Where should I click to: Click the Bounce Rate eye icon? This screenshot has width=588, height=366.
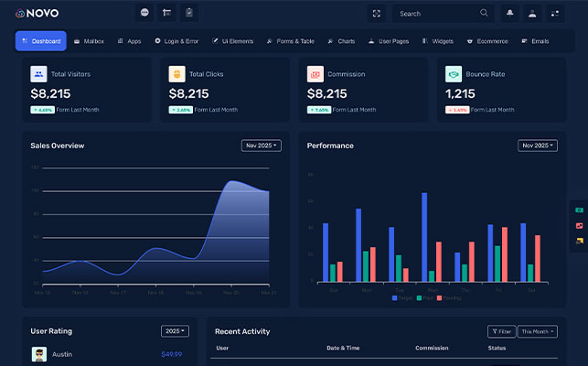(x=453, y=74)
